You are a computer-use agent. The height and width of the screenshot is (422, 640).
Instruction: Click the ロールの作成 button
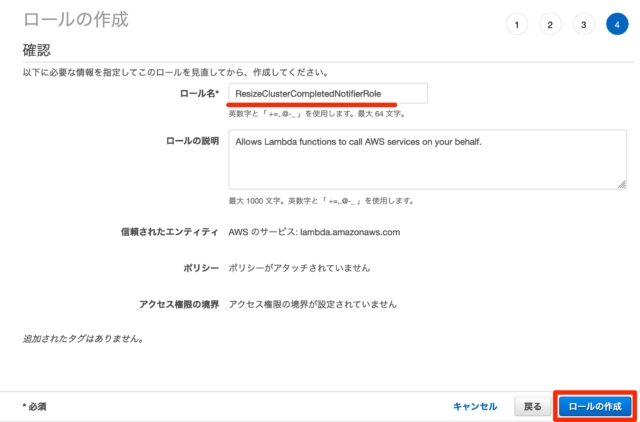(595, 406)
